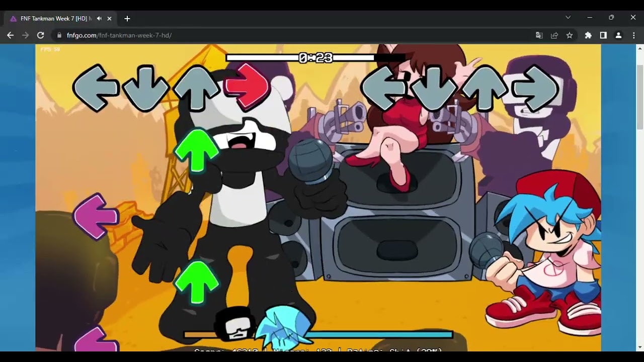Reload the page with the refresh icon
This screenshot has width=644, height=362.
coord(41,35)
